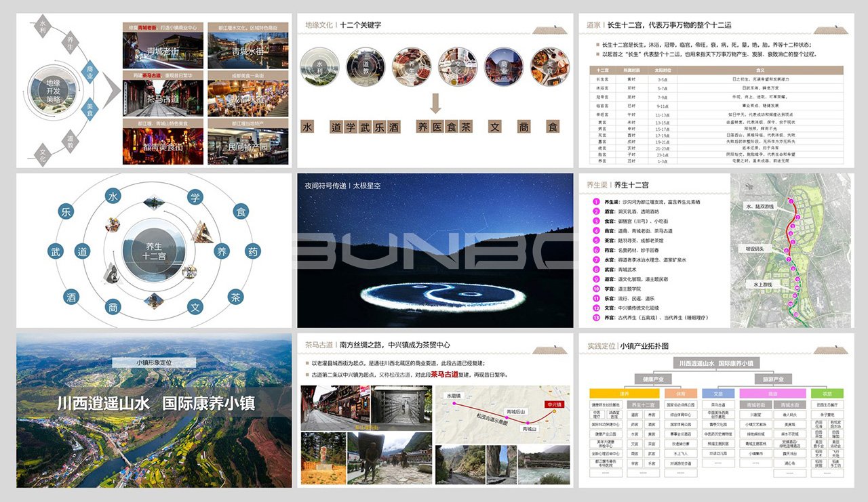
Task: Click the 健康产业 box in topology chart
Action: tap(656, 379)
